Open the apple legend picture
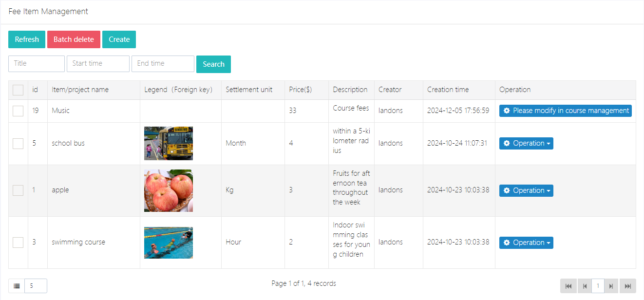 [x=169, y=190]
